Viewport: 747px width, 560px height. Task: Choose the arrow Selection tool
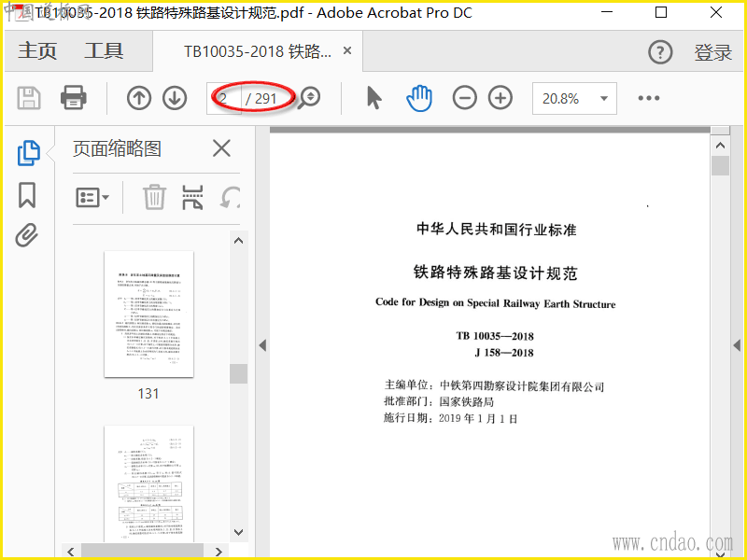(374, 98)
